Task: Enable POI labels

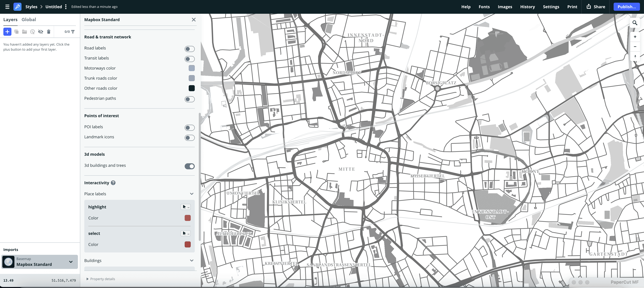Action: [x=189, y=128]
